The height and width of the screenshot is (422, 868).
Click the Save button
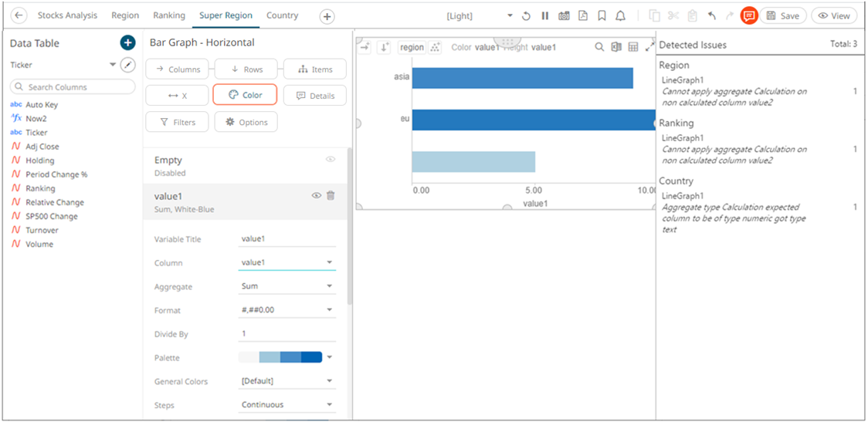783,15
